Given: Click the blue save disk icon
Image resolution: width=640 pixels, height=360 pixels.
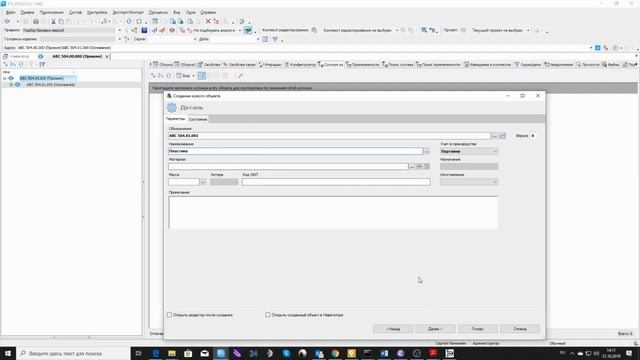Looking at the screenshot, I should coord(144,30).
